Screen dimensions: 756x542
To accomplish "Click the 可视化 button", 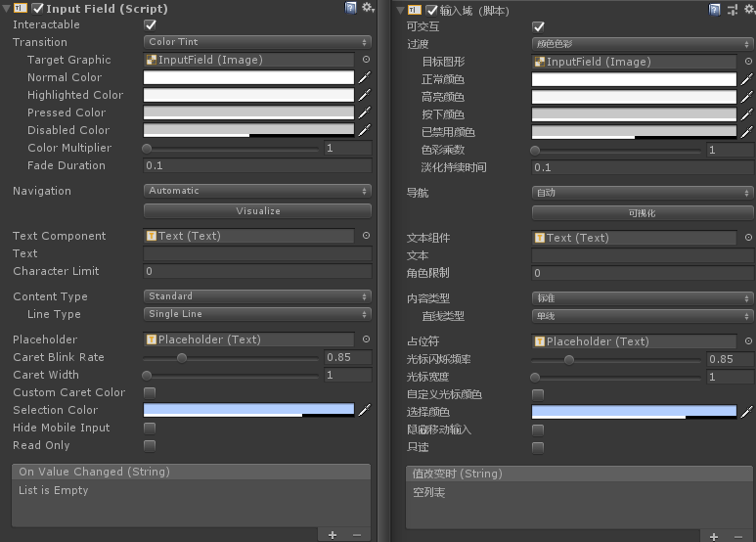I will [x=643, y=212].
